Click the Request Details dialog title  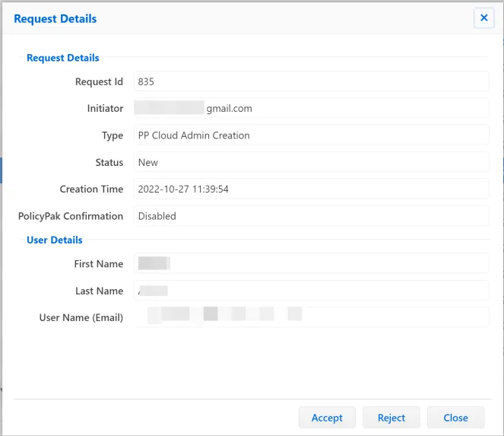click(x=55, y=18)
